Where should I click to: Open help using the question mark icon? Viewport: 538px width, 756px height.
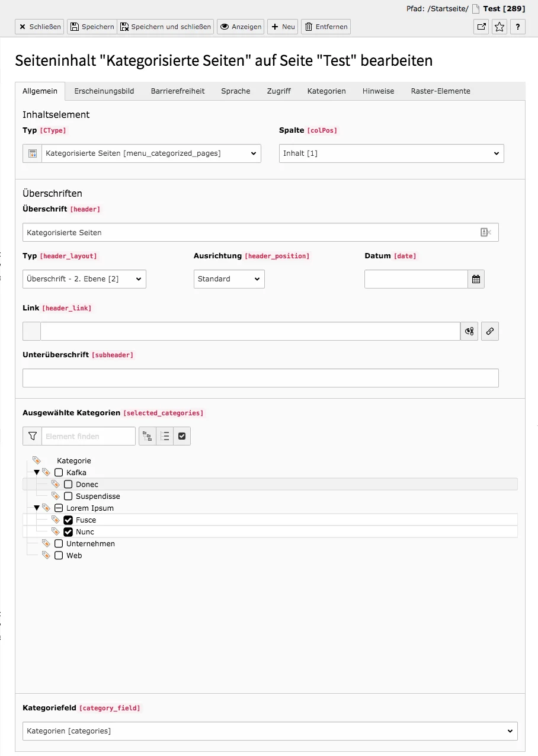click(x=517, y=27)
